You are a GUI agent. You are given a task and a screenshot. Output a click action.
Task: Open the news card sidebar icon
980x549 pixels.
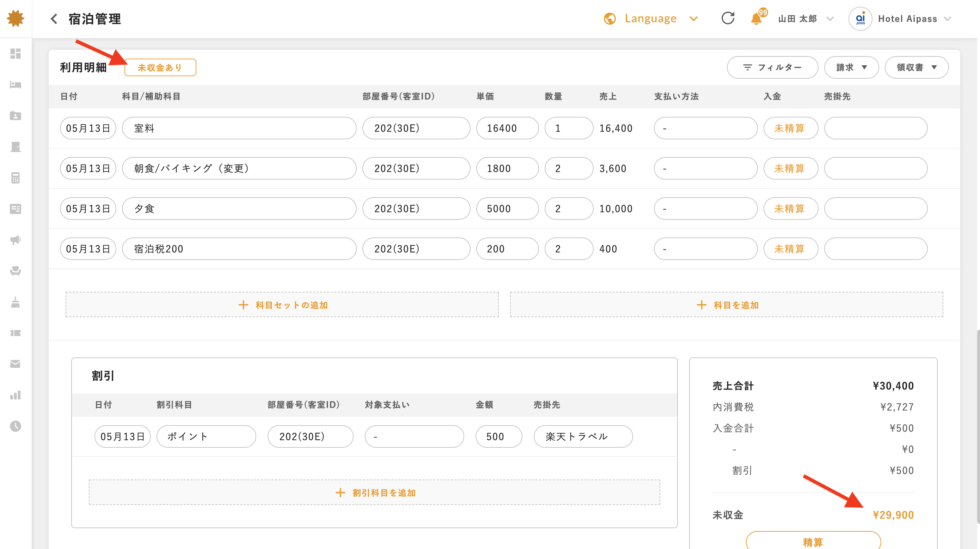[x=16, y=209]
